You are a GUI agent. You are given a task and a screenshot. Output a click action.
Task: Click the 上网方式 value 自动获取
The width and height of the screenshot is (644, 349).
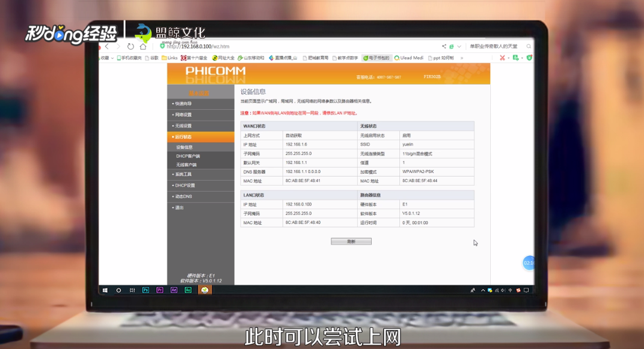pyautogui.click(x=293, y=135)
